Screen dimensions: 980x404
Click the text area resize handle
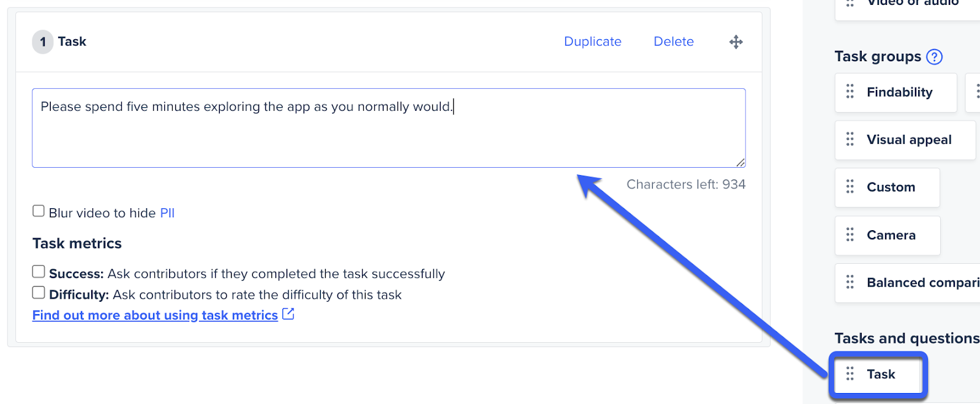pyautogui.click(x=741, y=162)
